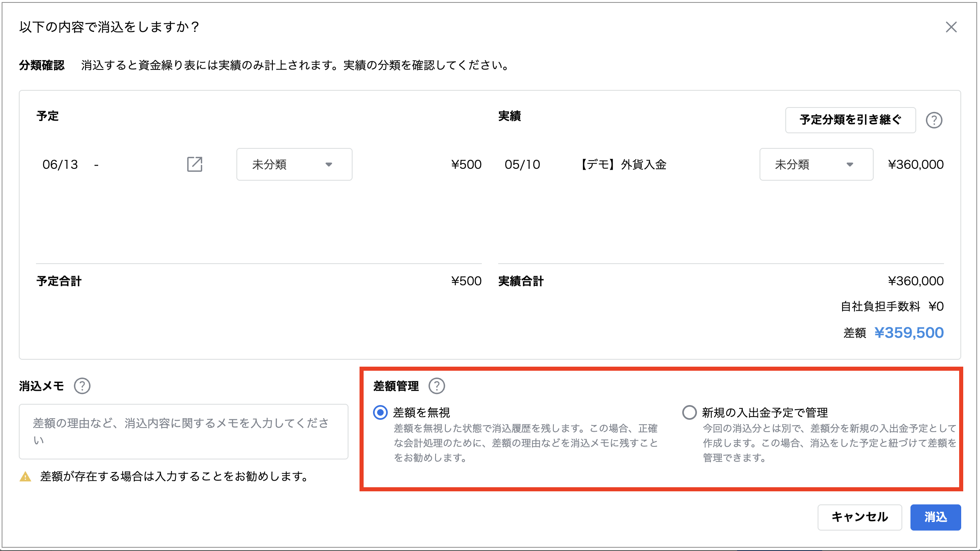
Task: Select 新規の入出金予定で管理 radio option
Action: pyautogui.click(x=690, y=412)
